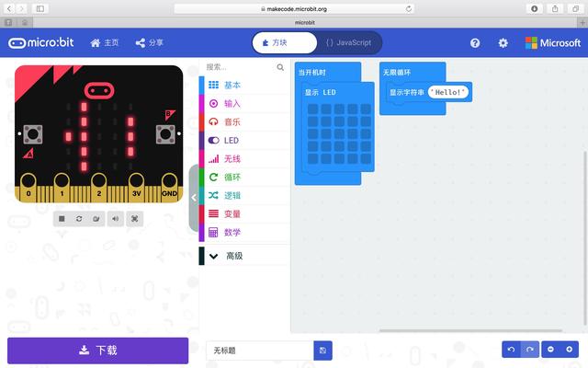The height and width of the screenshot is (368, 588).
Task: Zoom in the blocks workspace
Action: coord(570,350)
